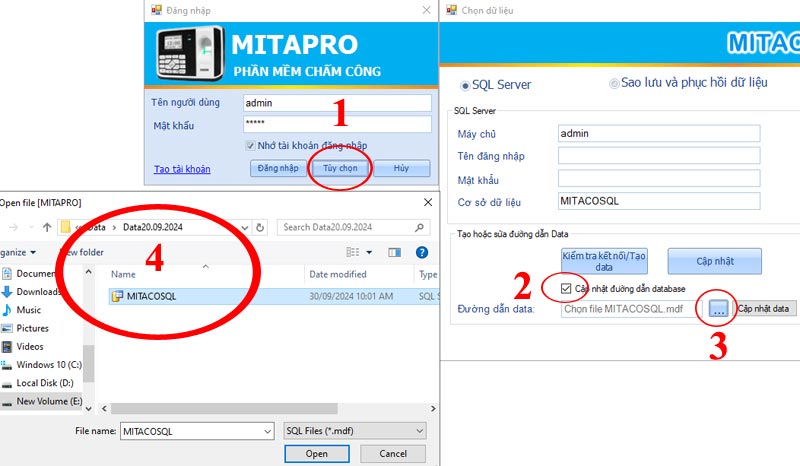Image resolution: width=800 pixels, height=466 pixels.
Task: Expand the address bar path dropdown arrow
Action: tap(243, 227)
